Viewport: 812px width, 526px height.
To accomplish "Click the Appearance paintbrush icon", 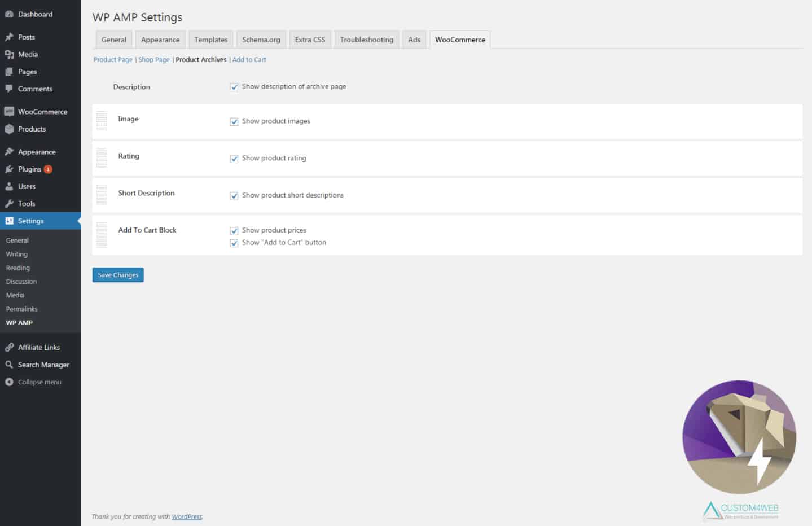I will coord(9,152).
